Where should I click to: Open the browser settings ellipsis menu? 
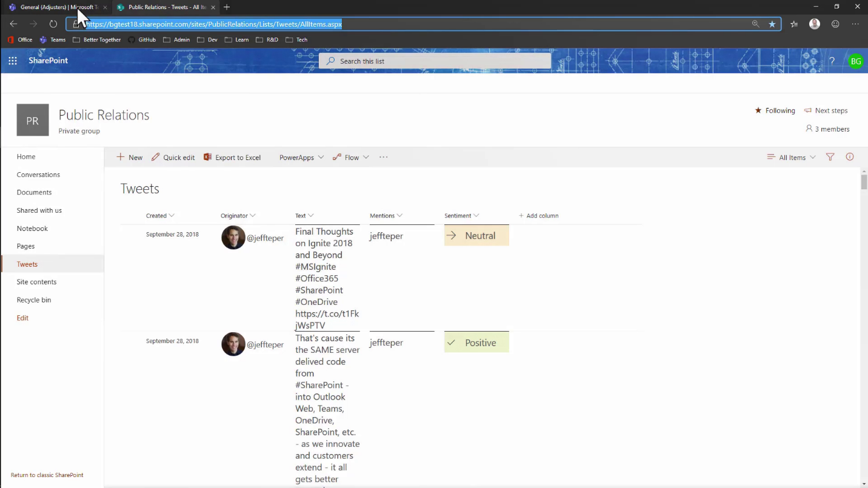click(855, 24)
